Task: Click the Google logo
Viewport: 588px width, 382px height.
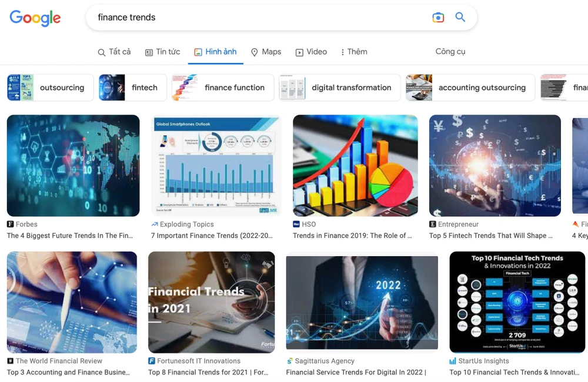Action: [x=35, y=18]
